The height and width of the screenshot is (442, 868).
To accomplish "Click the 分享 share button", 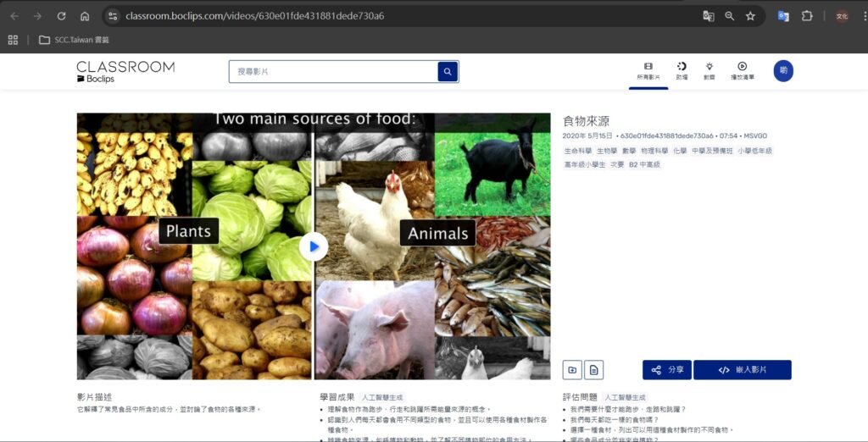I will pyautogui.click(x=666, y=370).
